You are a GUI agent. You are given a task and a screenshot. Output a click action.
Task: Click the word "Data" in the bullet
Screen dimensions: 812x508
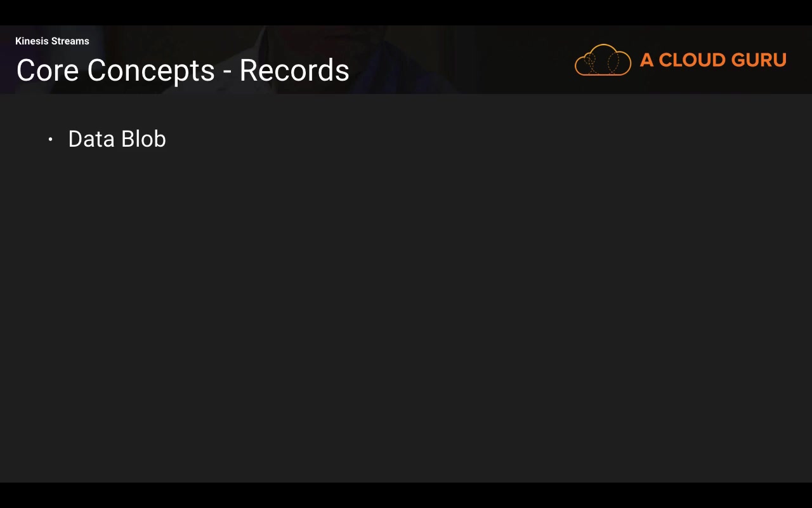pyautogui.click(x=91, y=139)
